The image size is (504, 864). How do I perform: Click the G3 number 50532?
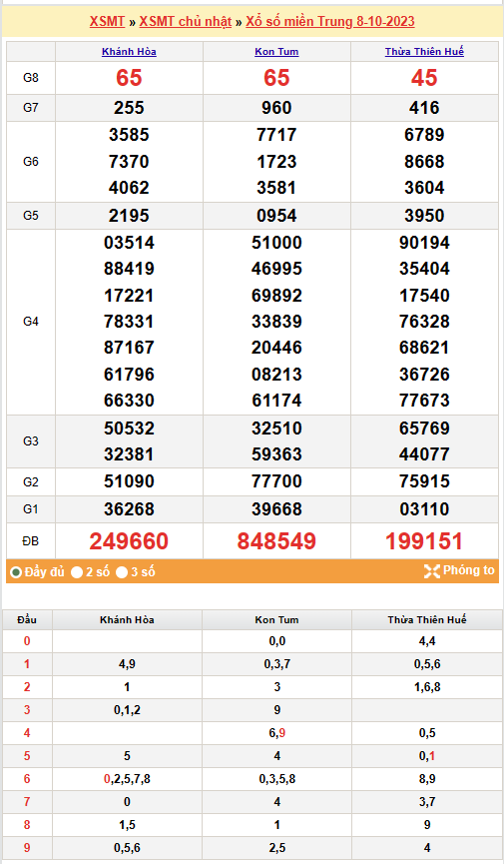click(129, 429)
